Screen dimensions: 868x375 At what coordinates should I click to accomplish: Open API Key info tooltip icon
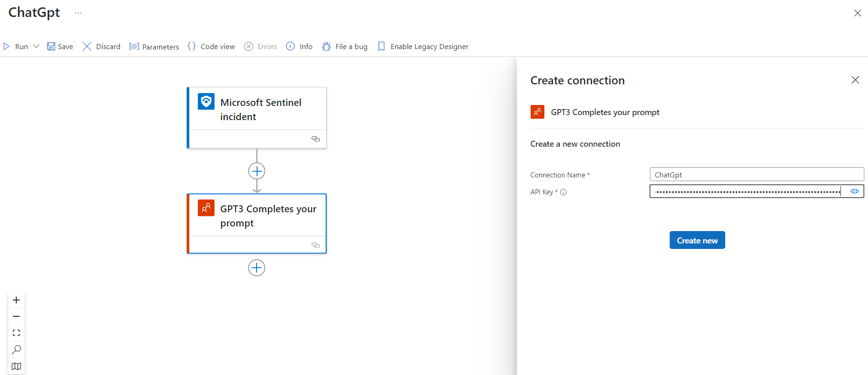(x=563, y=192)
